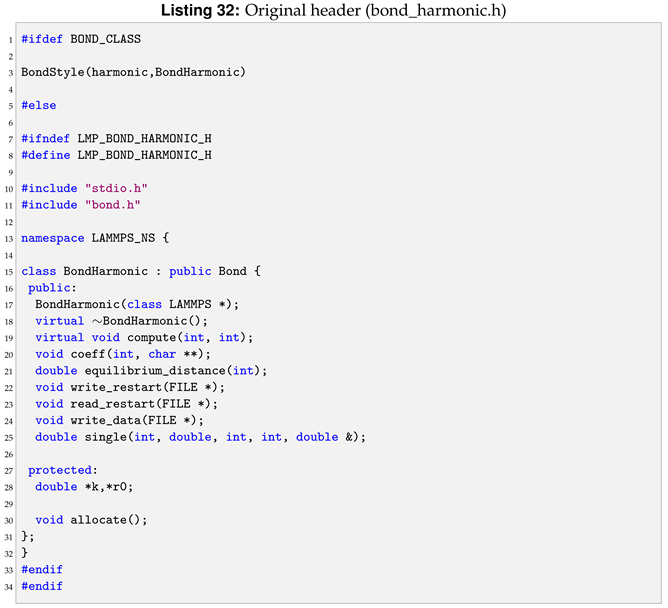Click the '};' class closing line
This screenshot has width=668, height=608.
click(28, 536)
